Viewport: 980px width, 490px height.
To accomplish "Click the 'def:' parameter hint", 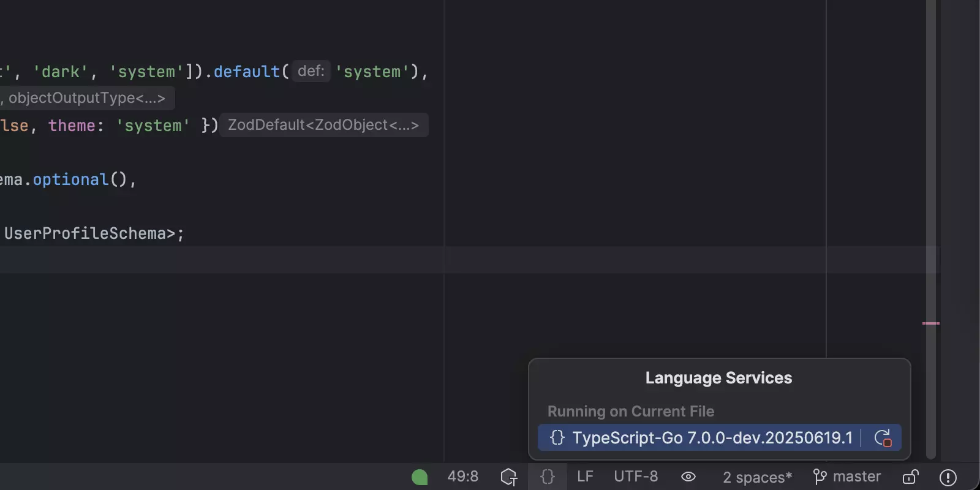I will click(311, 71).
